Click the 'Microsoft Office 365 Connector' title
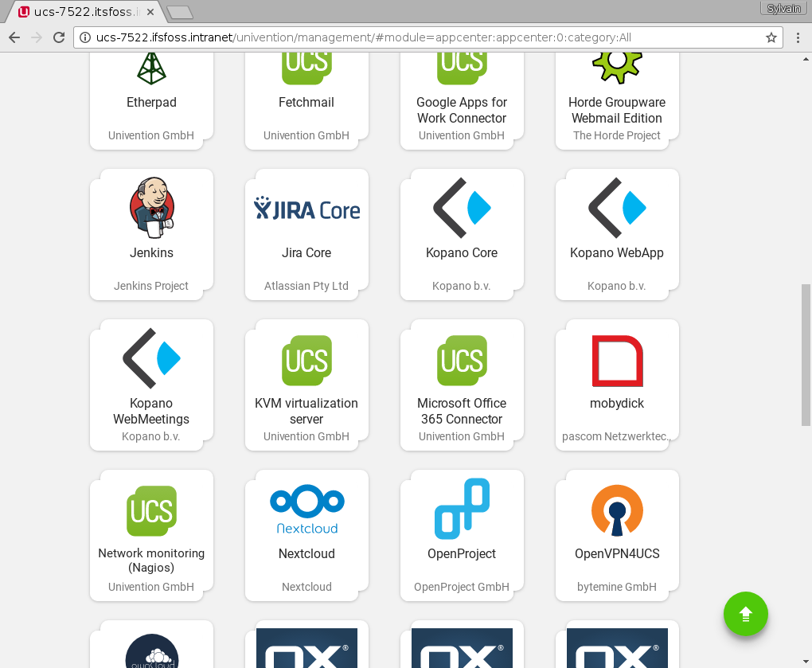812x668 pixels. pyautogui.click(x=462, y=411)
